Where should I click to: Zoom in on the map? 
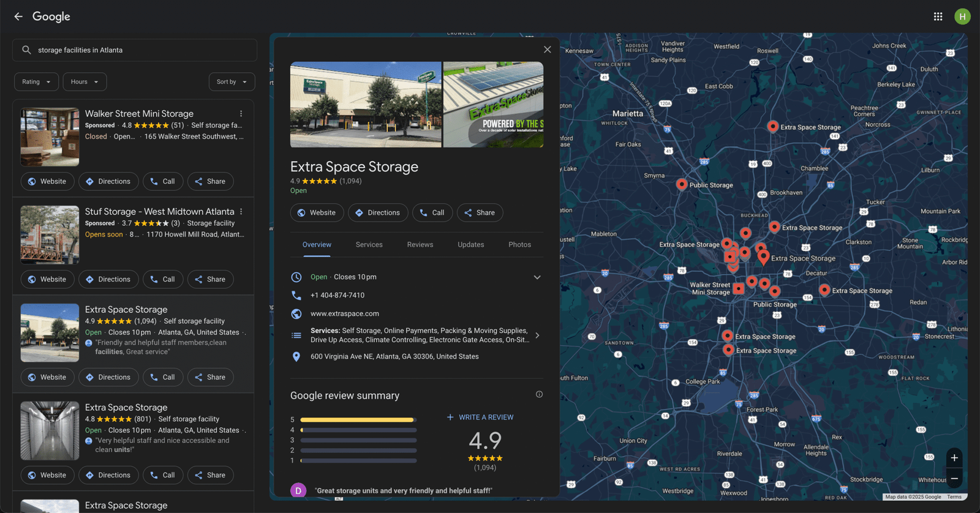954,458
